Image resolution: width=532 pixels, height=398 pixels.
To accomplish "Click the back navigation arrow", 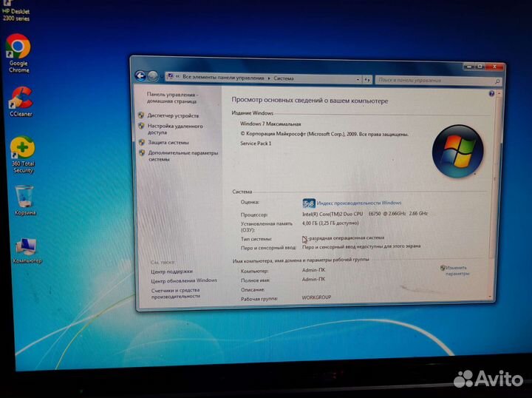I will coord(140,76).
